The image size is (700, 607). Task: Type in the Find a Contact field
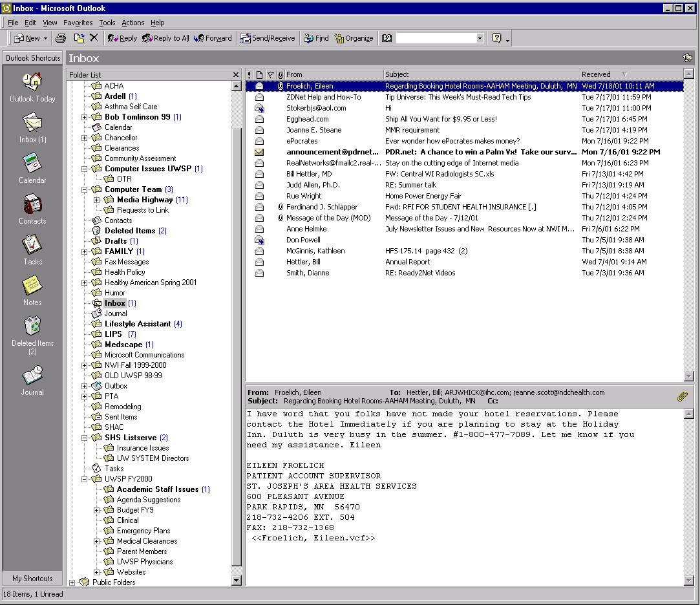click(x=436, y=38)
